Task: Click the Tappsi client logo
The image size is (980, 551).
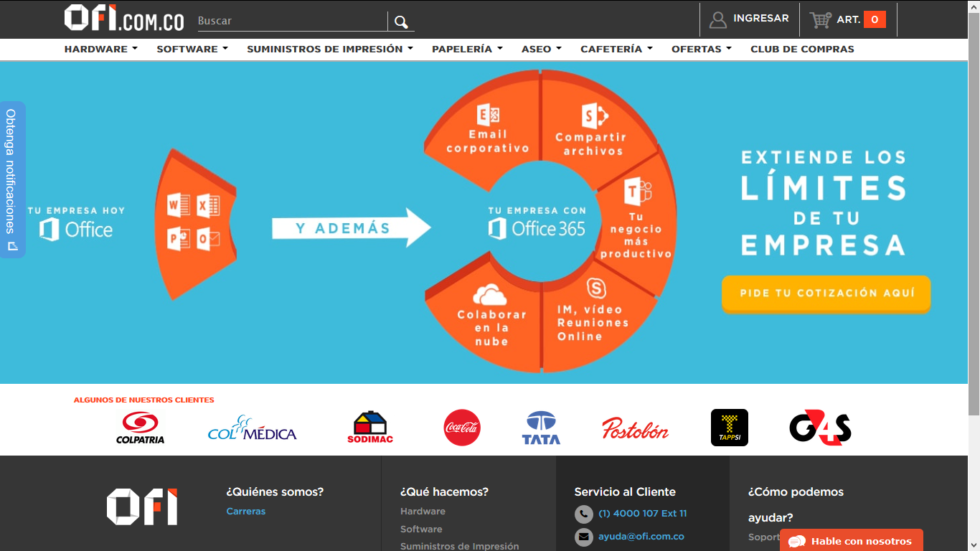Action: point(730,428)
